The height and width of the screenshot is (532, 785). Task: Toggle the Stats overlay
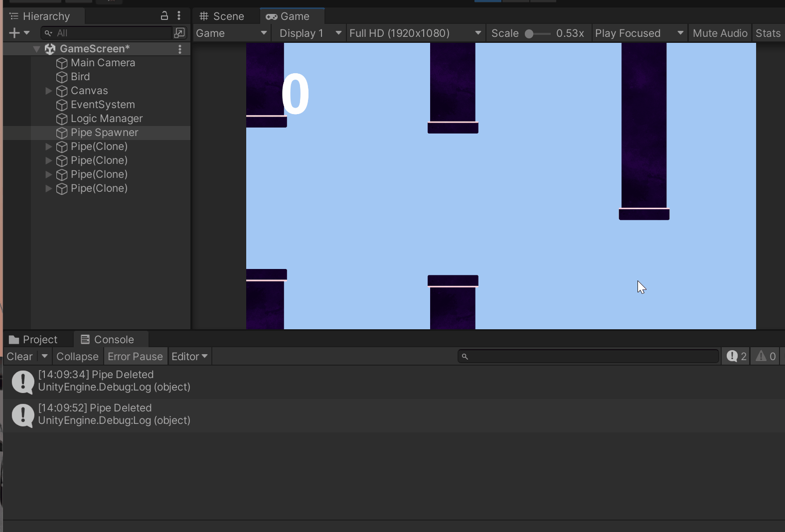click(x=768, y=33)
